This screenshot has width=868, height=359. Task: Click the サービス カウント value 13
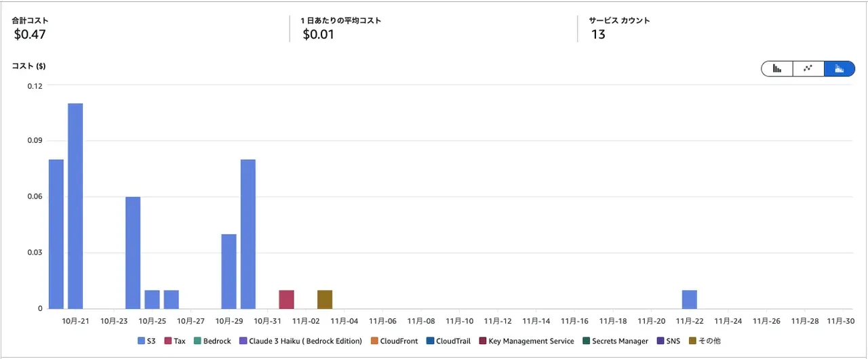pyautogui.click(x=598, y=35)
